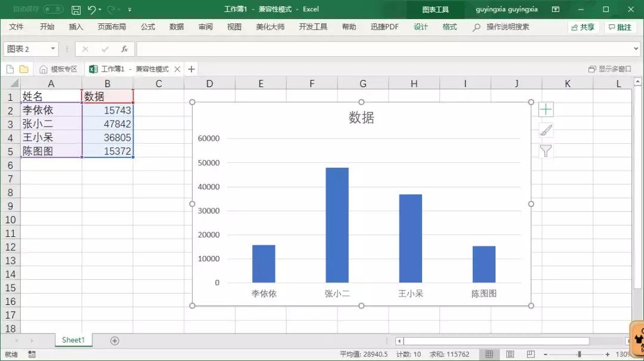Viewport: 644px width, 361px height.
Task: Switch to the 设计 chart design tab
Action: (420, 26)
